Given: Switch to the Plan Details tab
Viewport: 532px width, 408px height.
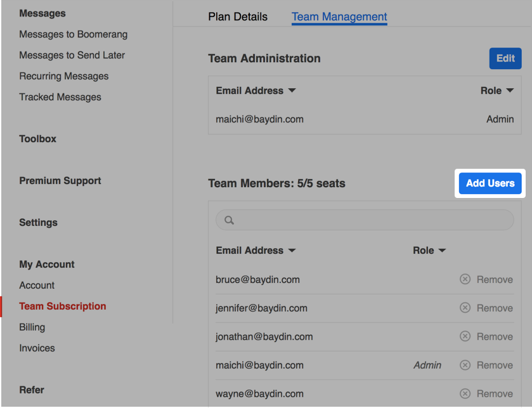Looking at the screenshot, I should coord(238,17).
